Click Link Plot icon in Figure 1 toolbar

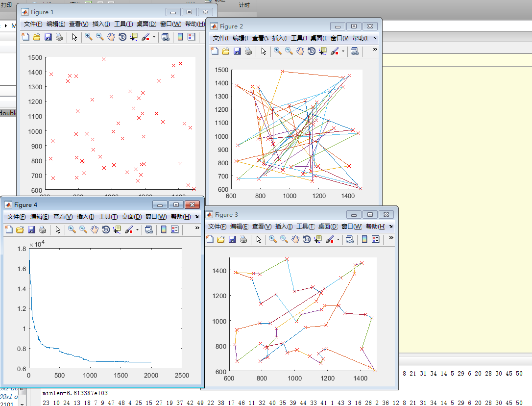click(166, 37)
